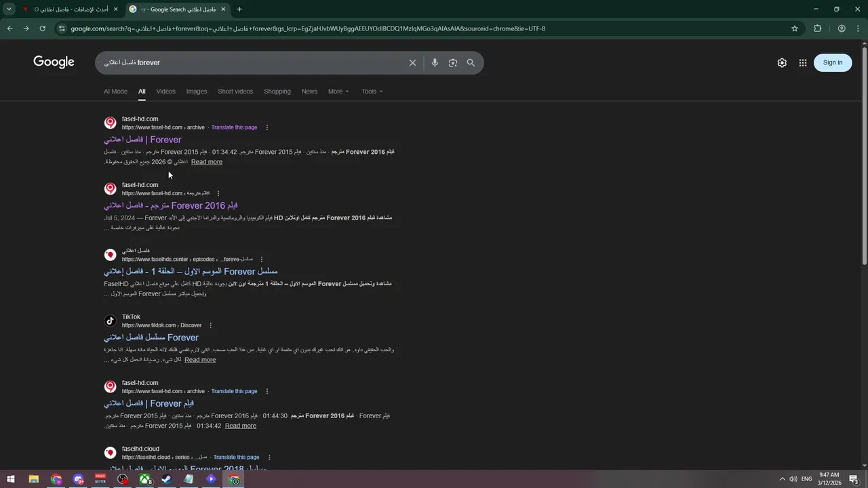868x488 pixels.
Task: Click Read more under the first result
Action: [207, 162]
